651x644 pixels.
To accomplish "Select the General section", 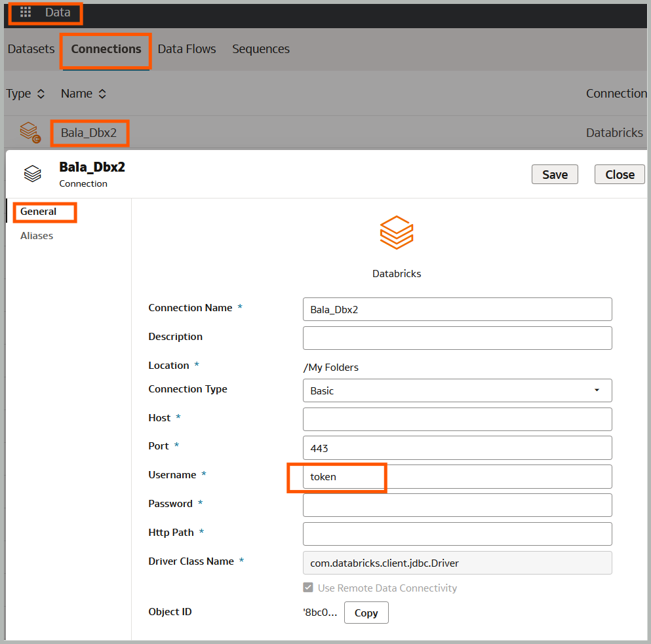I will (39, 212).
